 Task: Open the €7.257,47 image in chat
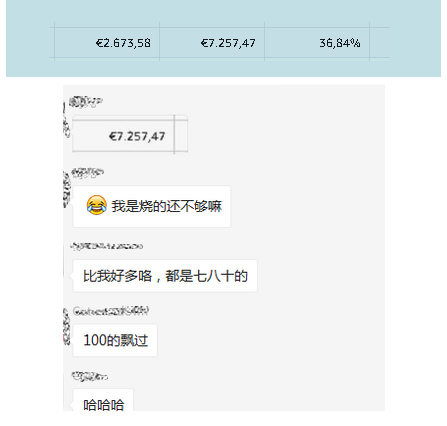(130, 134)
